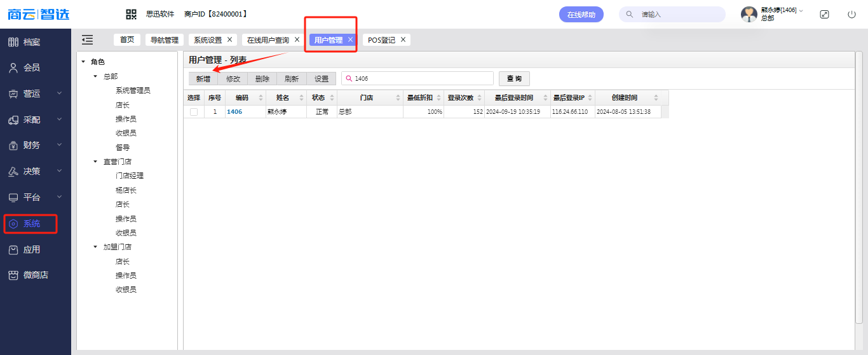Click the 修改 button
This screenshot has height=355, width=868.
coord(233,79)
